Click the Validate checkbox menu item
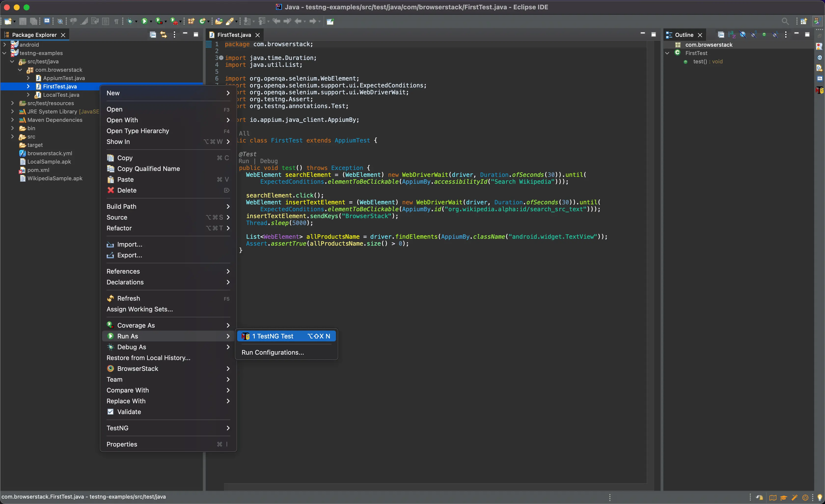This screenshot has width=825, height=504. (129, 412)
